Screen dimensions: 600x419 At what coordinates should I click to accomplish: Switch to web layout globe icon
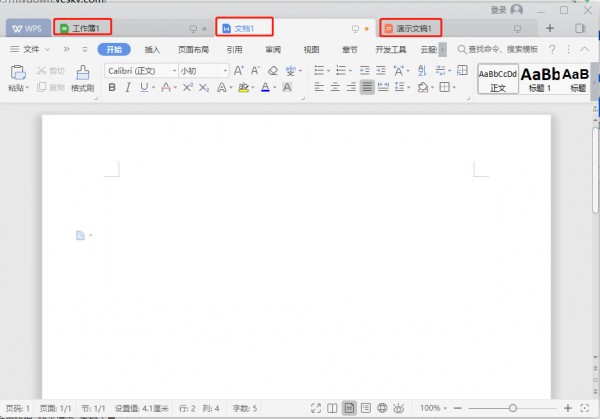tap(382, 408)
